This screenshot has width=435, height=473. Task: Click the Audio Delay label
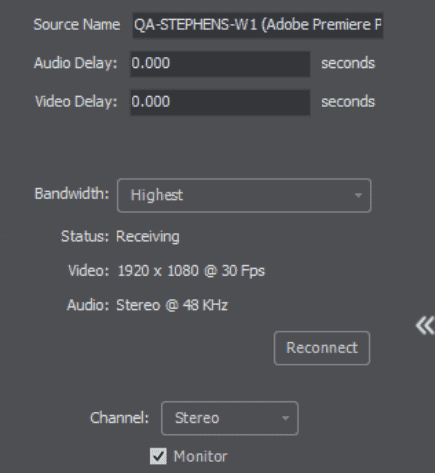76,63
